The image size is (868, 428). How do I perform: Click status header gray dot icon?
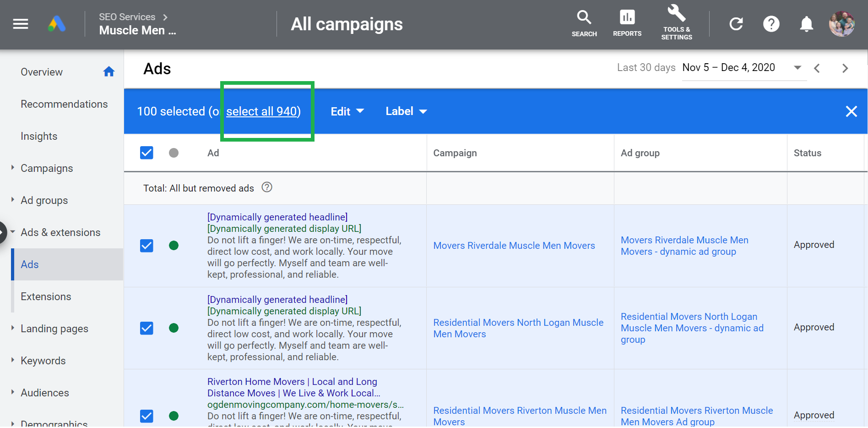pos(174,153)
